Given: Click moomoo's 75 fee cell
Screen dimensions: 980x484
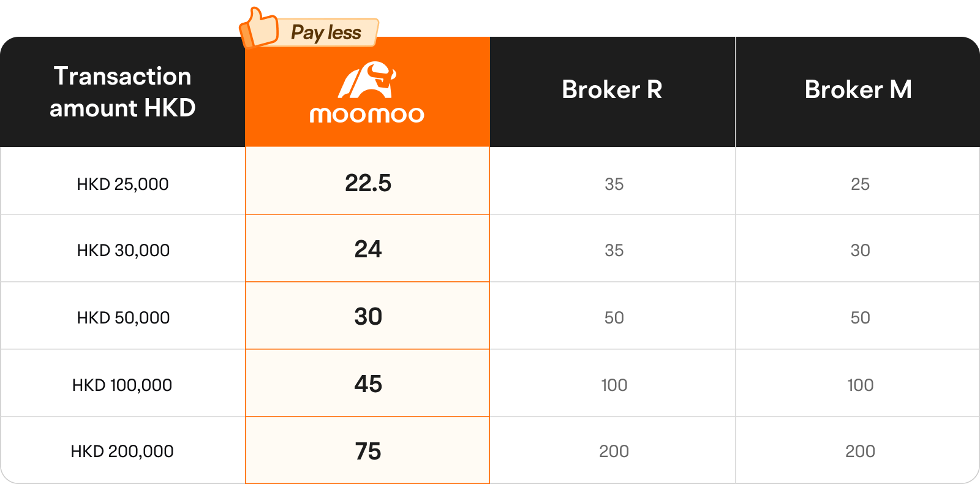Looking at the screenshot, I should [x=367, y=450].
